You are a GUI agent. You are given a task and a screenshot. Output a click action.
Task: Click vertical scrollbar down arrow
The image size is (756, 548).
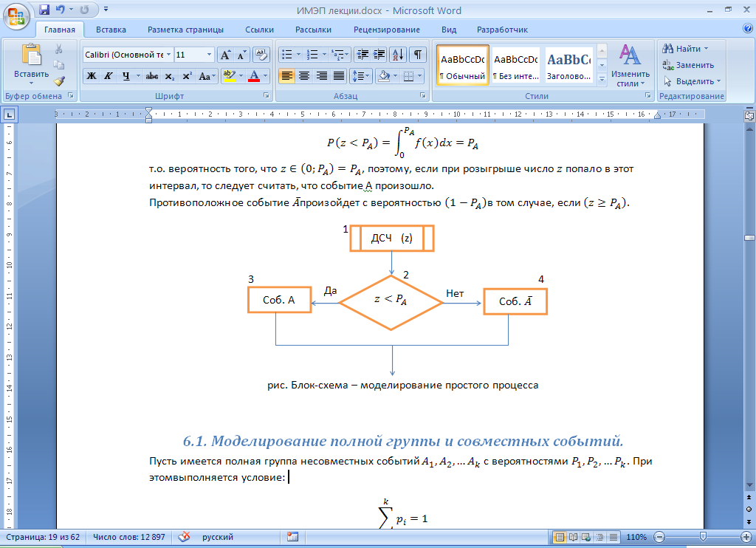(749, 484)
